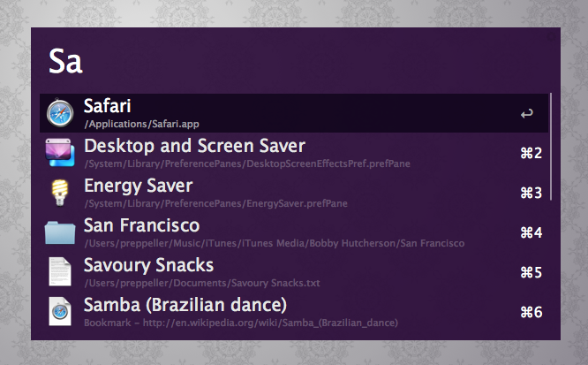588x365 pixels.
Task: Click the return arrow symbol beside Safari
Action: (527, 114)
